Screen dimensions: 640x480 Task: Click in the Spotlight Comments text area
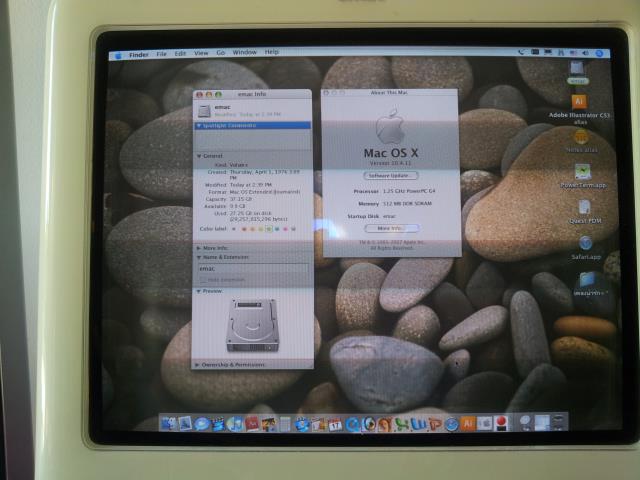253,140
